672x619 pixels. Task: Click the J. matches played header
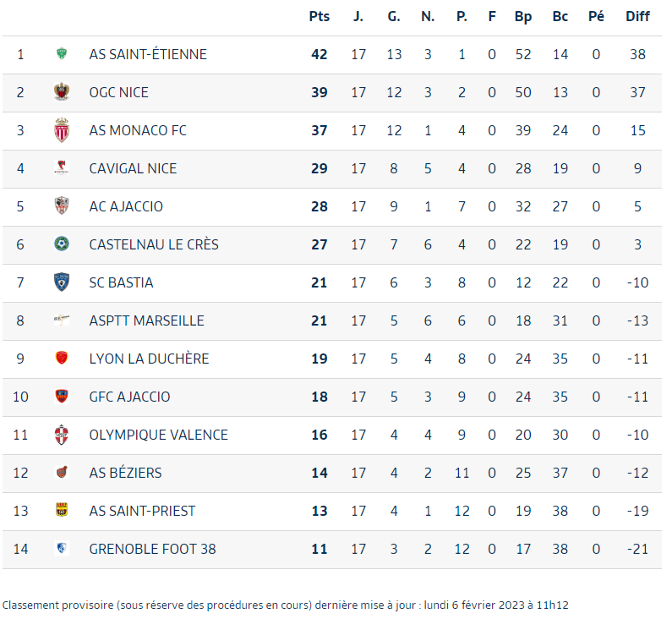358,16
